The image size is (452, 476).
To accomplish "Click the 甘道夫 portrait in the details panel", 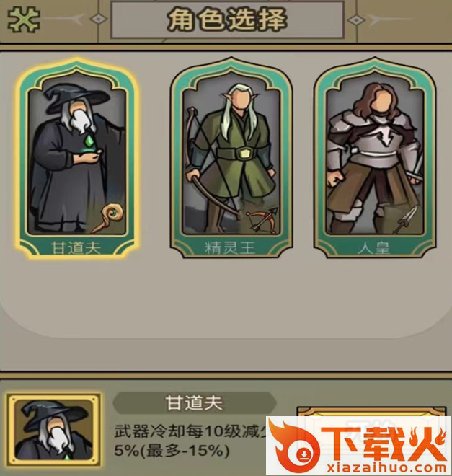I will [54, 430].
